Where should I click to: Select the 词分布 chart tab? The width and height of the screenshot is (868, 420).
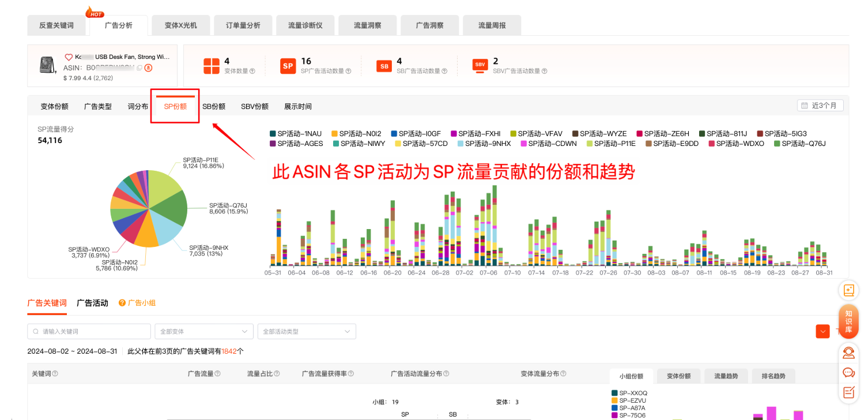click(138, 107)
